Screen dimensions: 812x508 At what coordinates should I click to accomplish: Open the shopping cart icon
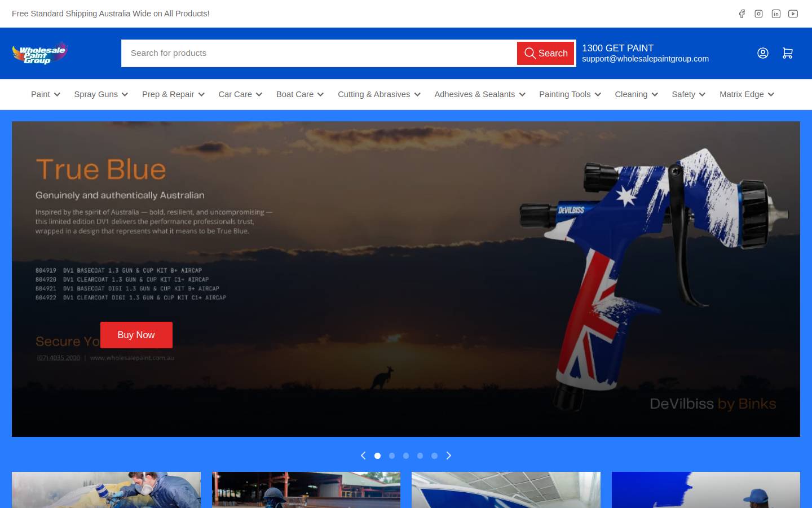coord(788,53)
